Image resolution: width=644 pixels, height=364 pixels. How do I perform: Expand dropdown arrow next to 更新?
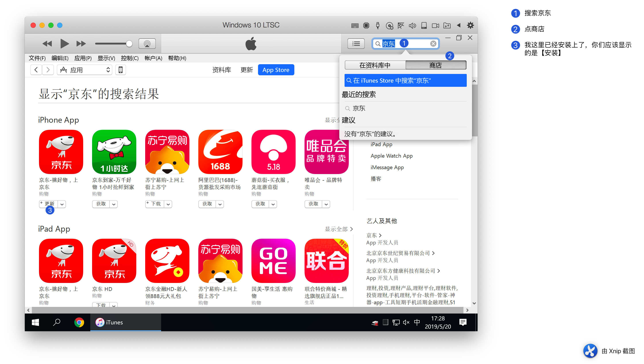click(x=62, y=204)
